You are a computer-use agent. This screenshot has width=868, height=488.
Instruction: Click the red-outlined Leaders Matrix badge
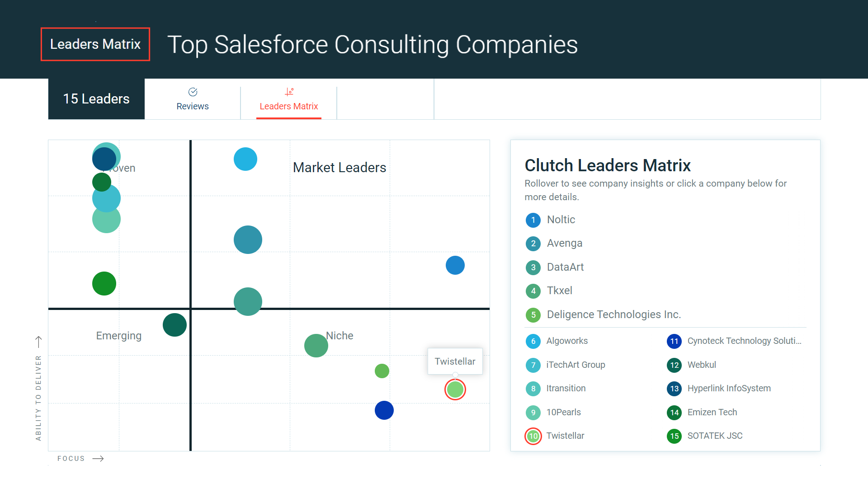pos(95,44)
